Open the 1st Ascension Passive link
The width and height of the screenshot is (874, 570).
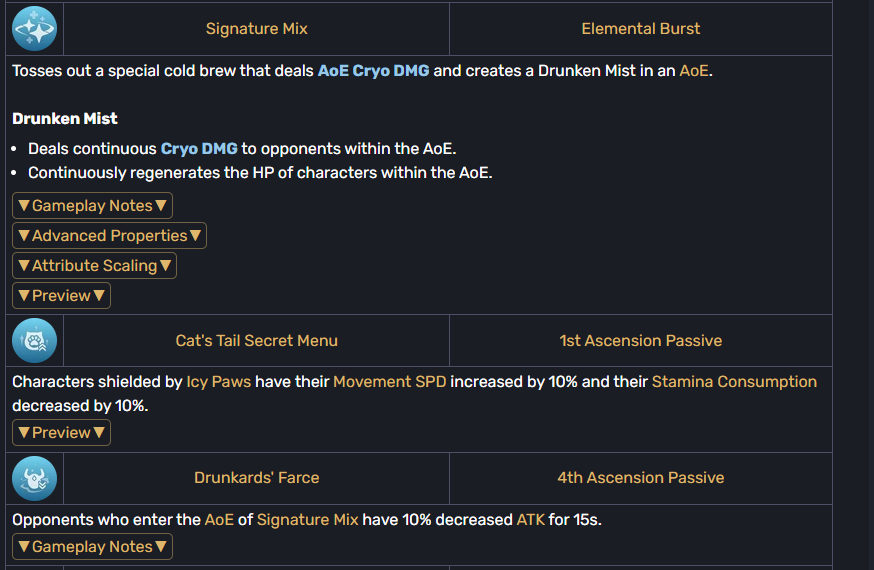[x=640, y=340]
